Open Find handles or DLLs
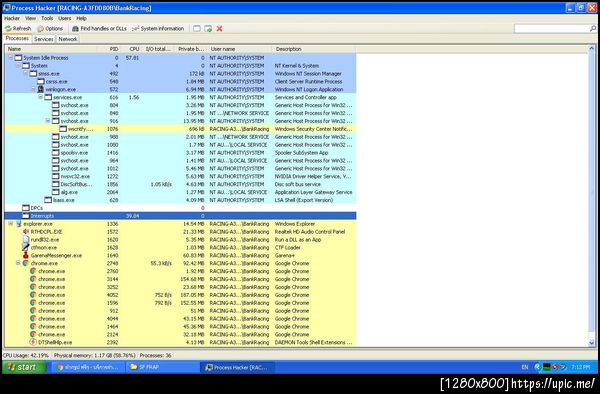 pos(99,29)
